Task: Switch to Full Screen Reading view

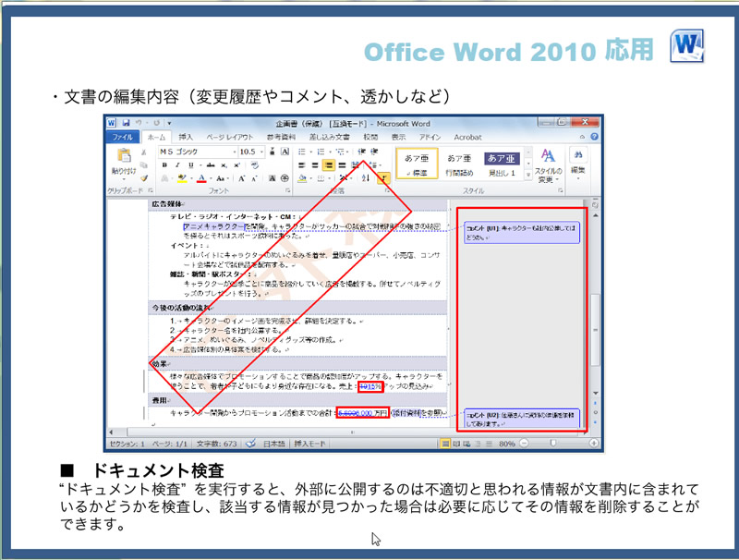Action: click(x=456, y=444)
